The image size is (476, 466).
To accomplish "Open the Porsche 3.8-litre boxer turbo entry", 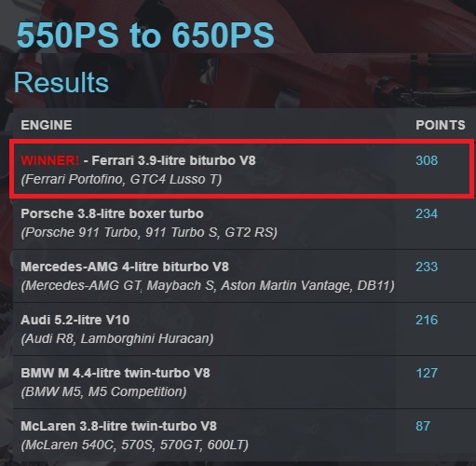I will tap(112, 213).
